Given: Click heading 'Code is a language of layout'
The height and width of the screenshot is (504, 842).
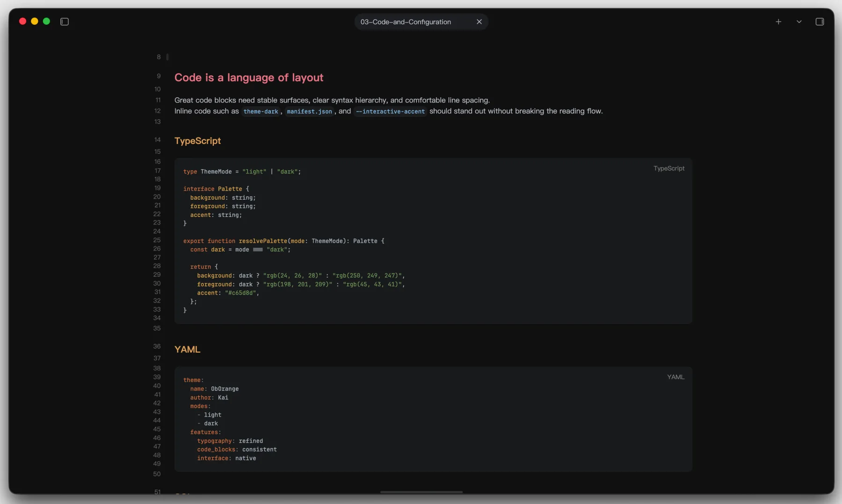Looking at the screenshot, I should pyautogui.click(x=249, y=78).
